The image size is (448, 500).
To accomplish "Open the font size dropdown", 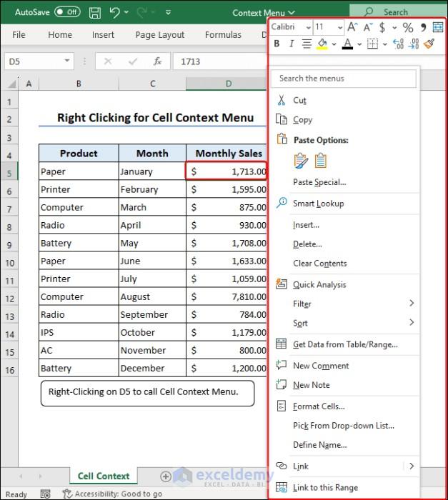I will [x=340, y=27].
